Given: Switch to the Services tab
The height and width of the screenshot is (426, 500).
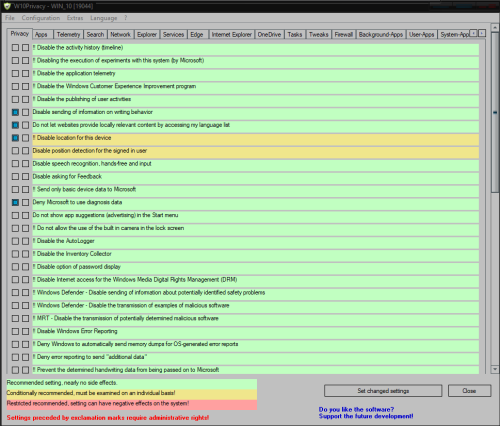Looking at the screenshot, I should pyautogui.click(x=173, y=35).
